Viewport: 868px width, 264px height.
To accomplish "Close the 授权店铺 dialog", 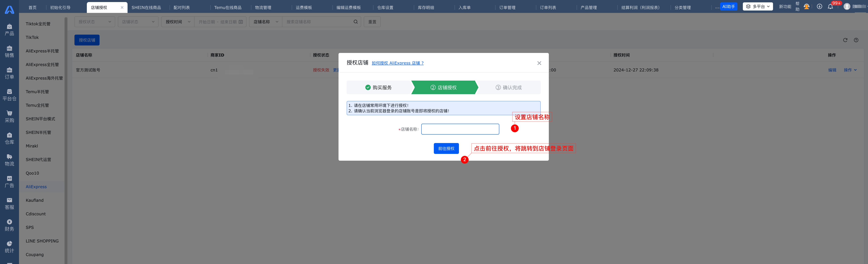I will pyautogui.click(x=539, y=63).
